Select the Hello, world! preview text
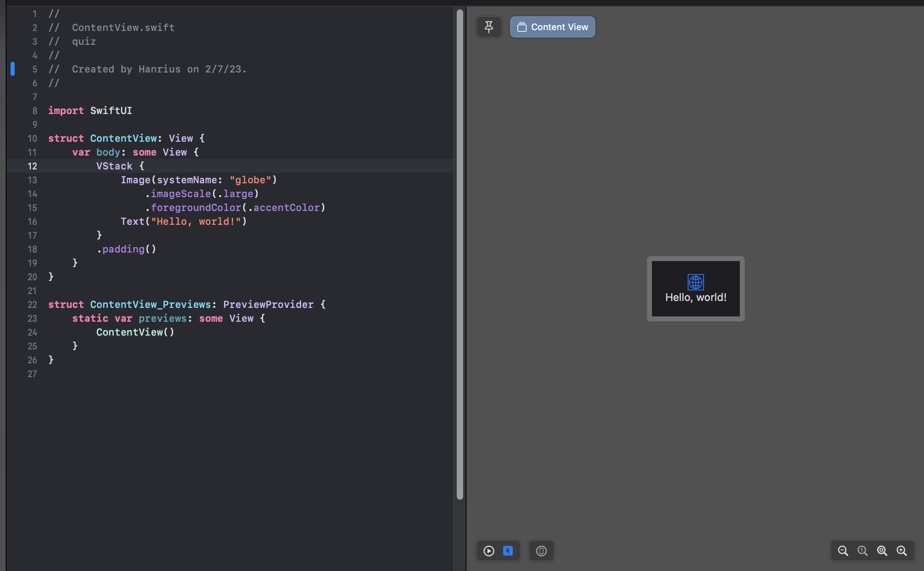Viewport: 924px width, 571px height. coord(695,297)
